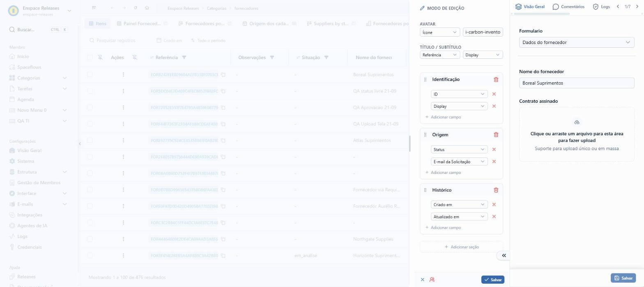
Task: Open the Status field dropdown
Action: (459, 149)
